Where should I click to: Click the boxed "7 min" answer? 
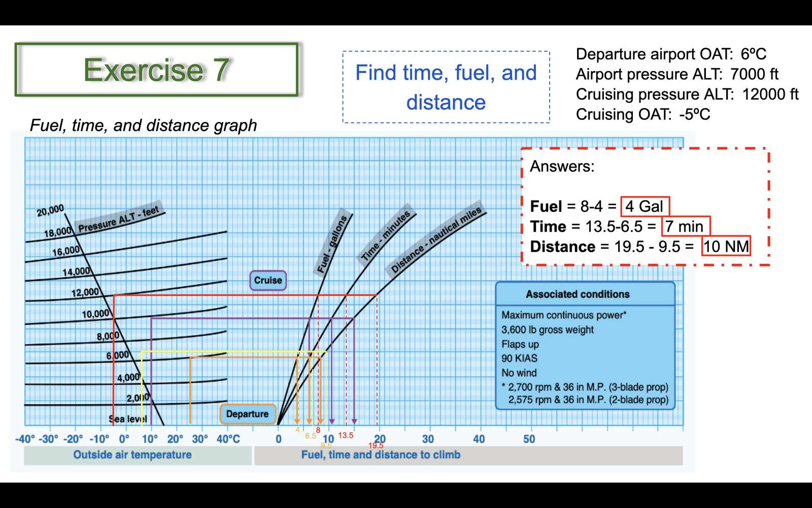point(685,226)
